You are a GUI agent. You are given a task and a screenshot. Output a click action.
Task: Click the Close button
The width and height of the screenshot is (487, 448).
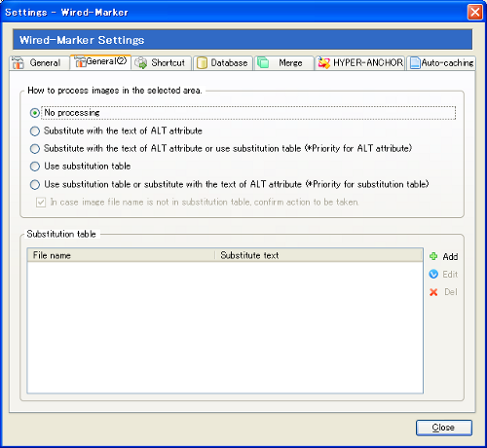[444, 428]
